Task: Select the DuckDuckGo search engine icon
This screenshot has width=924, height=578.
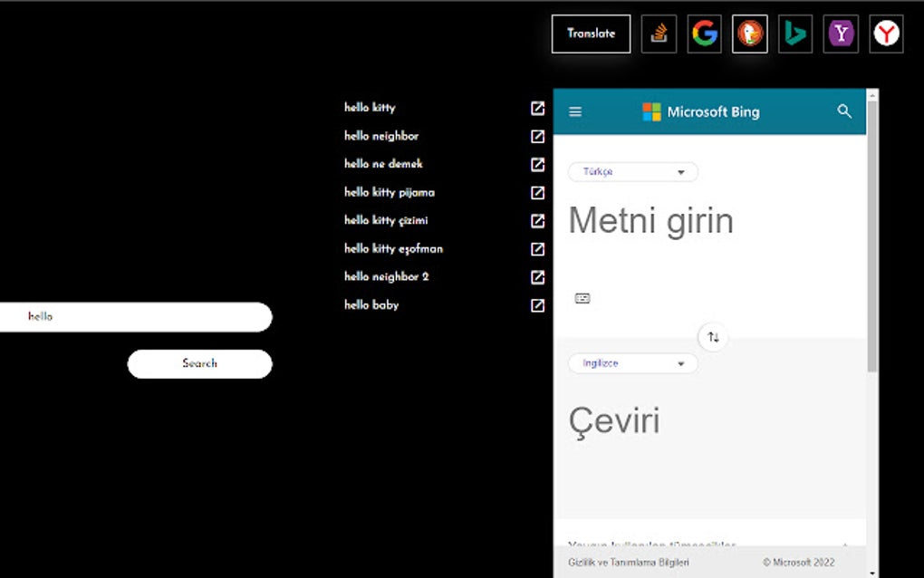Action: pyautogui.click(x=749, y=34)
